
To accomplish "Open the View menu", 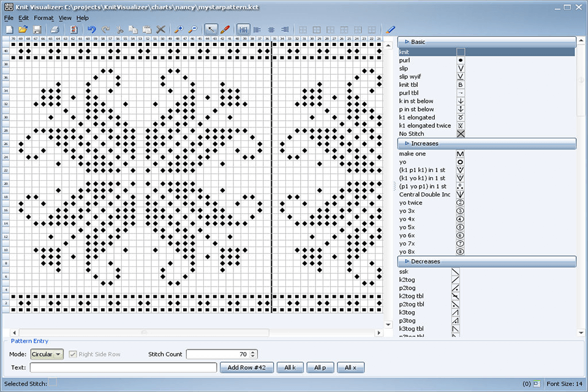I will (x=64, y=18).
